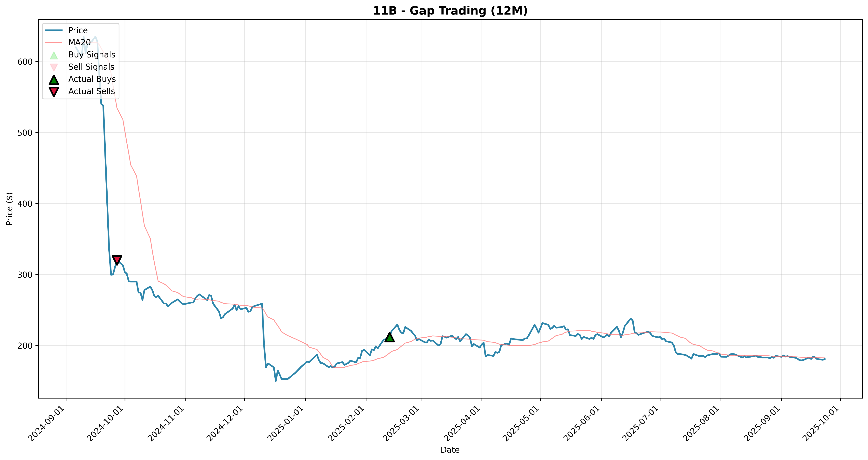This screenshot has width=868, height=460.
Task: Click the blue Price line legend sample
Action: click(54, 30)
